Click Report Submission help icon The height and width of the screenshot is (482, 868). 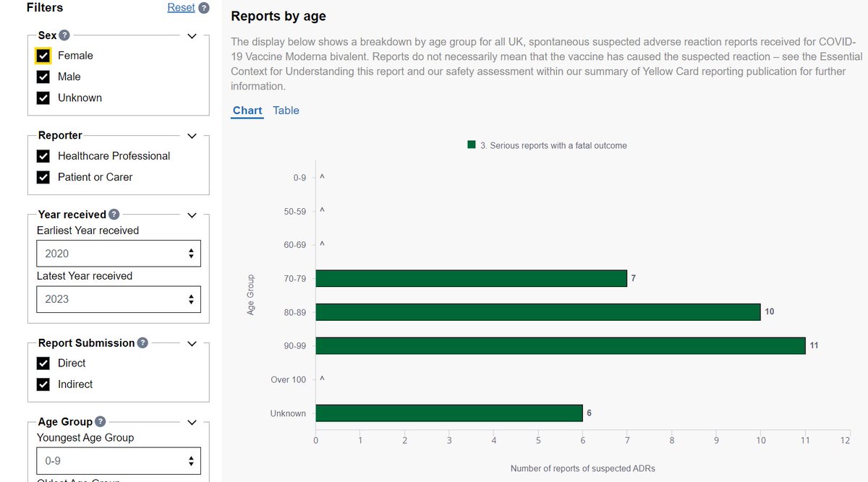pos(142,343)
